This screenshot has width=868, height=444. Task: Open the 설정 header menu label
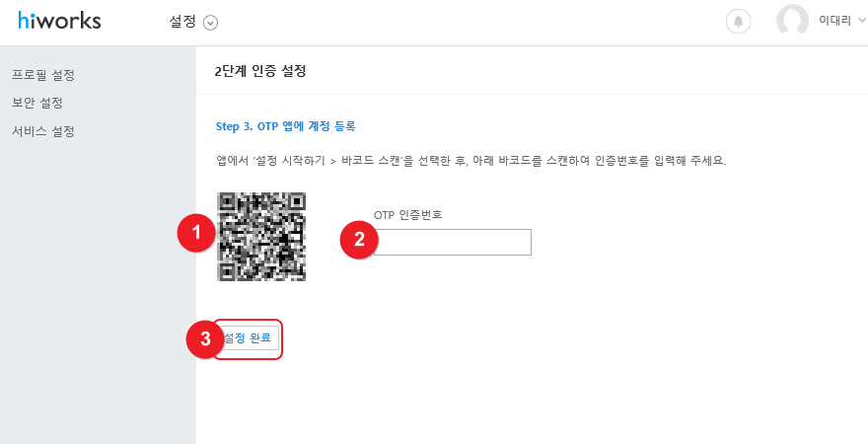[182, 22]
